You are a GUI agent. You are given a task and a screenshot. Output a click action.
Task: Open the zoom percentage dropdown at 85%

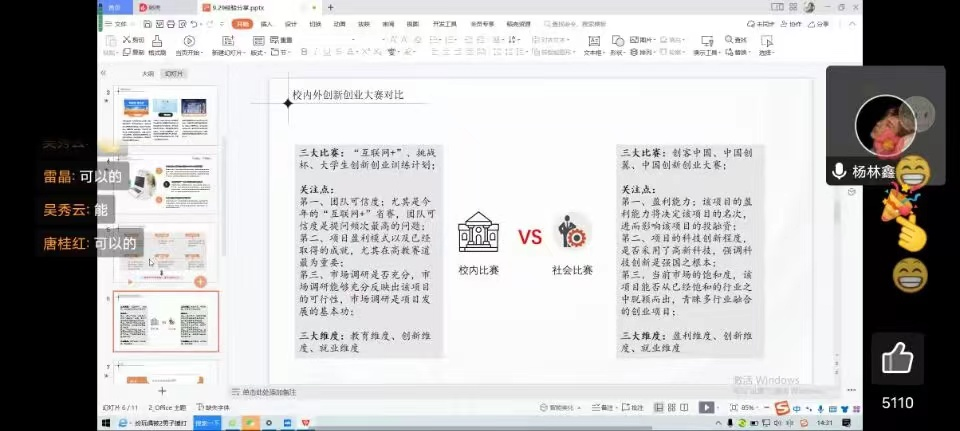click(748, 408)
